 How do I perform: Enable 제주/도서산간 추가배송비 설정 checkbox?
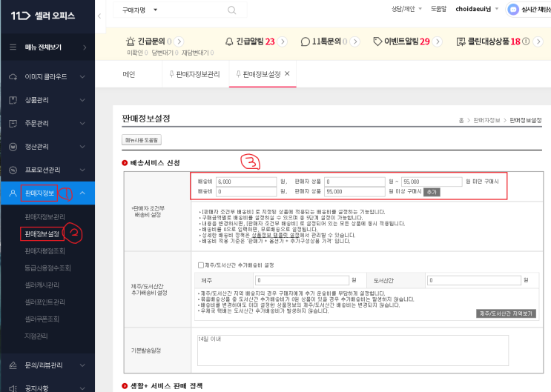coord(201,265)
